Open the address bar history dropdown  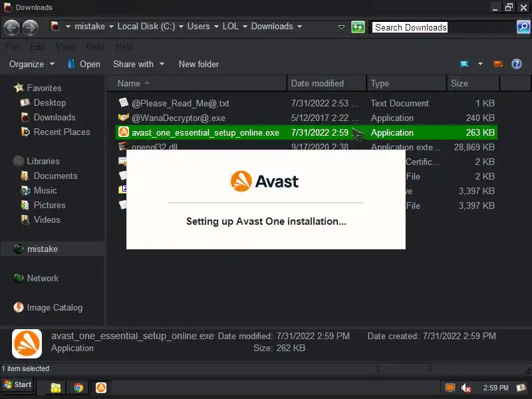pos(341,27)
